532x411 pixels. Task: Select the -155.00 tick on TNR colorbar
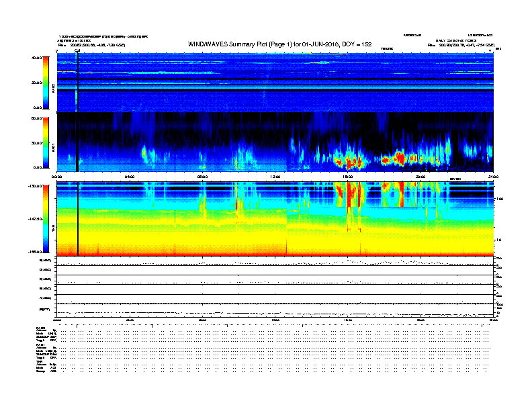(x=36, y=252)
